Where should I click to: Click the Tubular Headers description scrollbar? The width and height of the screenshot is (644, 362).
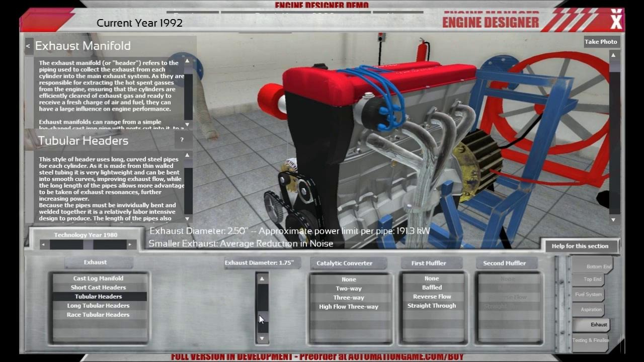[188, 187]
